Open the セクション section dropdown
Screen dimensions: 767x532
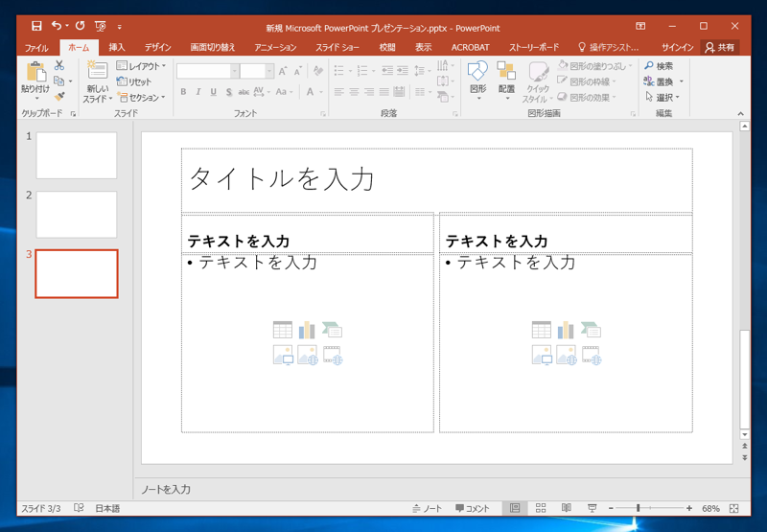[x=142, y=98]
